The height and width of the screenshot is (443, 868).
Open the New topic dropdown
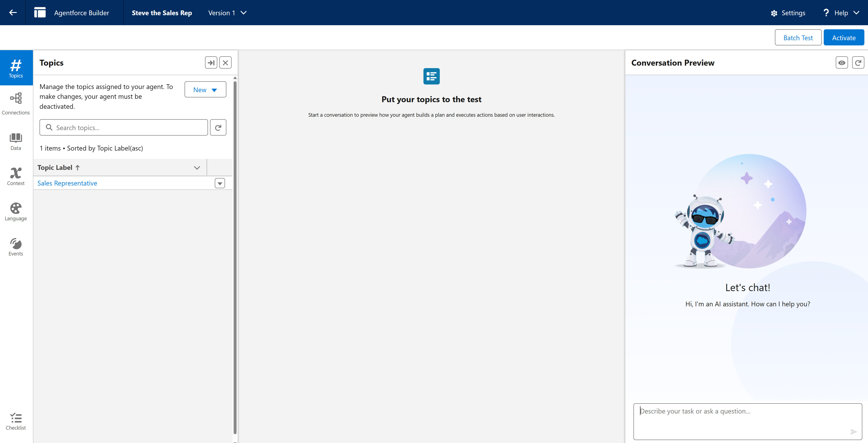[205, 90]
